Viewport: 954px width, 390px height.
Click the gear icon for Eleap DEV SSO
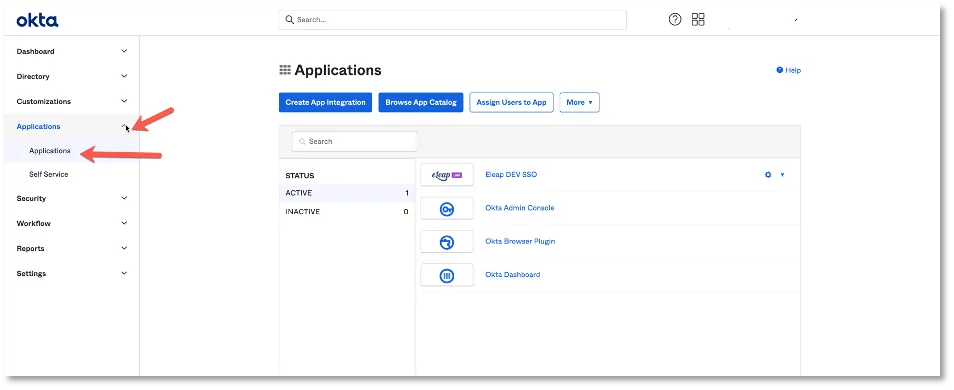tap(768, 175)
